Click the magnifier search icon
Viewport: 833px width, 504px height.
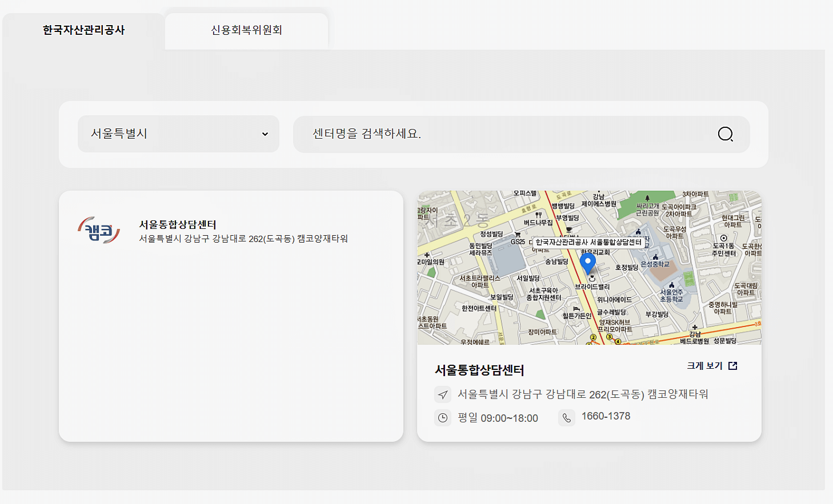[726, 134]
